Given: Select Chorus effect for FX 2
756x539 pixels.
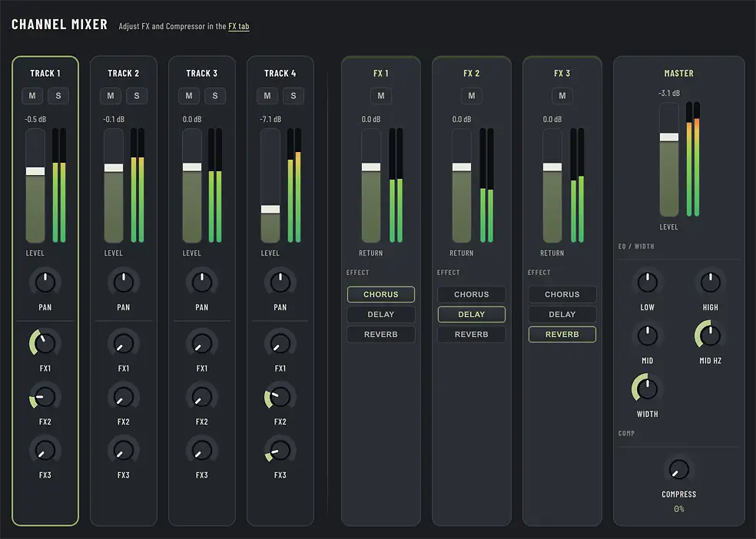Looking at the screenshot, I should pyautogui.click(x=472, y=294).
